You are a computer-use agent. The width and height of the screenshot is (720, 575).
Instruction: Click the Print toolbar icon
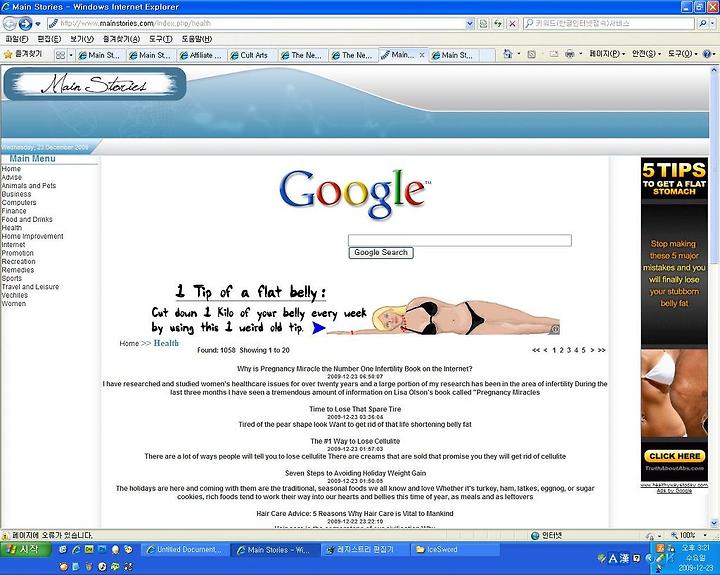pyautogui.click(x=569, y=54)
